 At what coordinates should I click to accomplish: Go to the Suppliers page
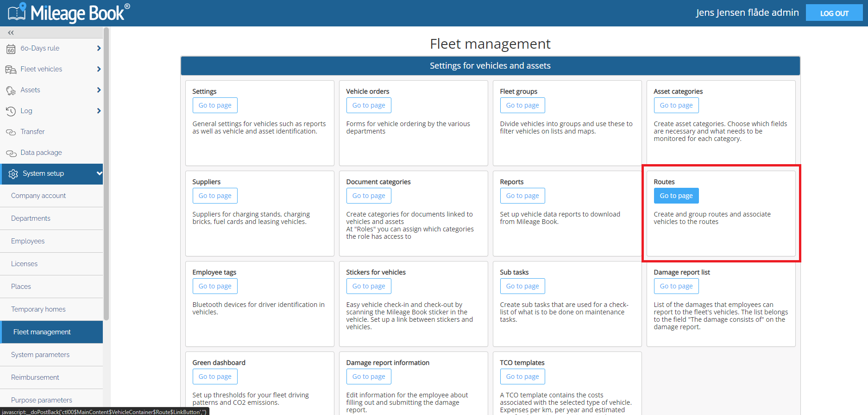(x=215, y=196)
